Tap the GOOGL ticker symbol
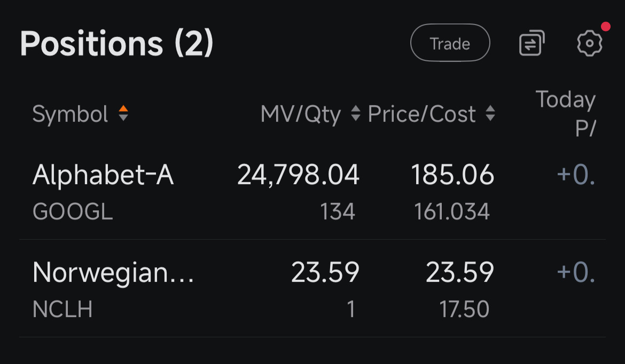This screenshot has width=625, height=364. click(x=73, y=212)
